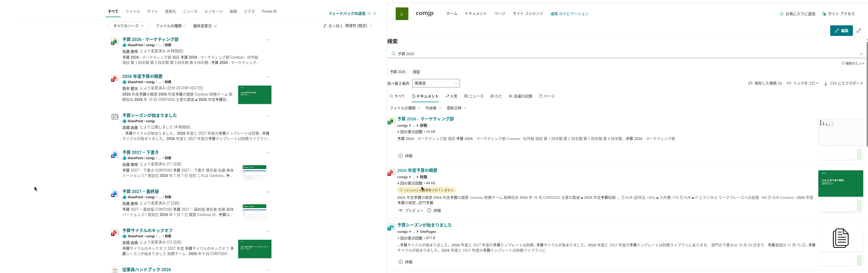Select the 会議の記録 tab

521,96
